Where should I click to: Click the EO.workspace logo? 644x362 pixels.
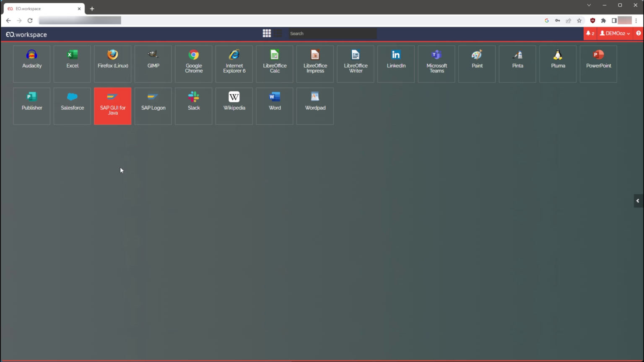pyautogui.click(x=26, y=34)
